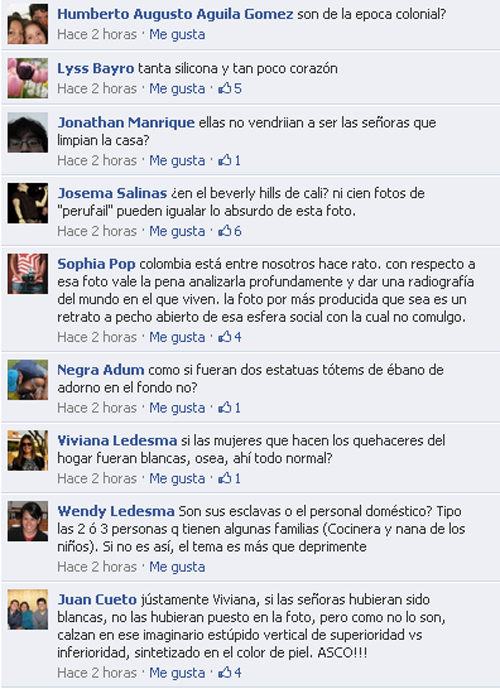Screen dimensions: 500x689
Task: Like Humberto's comment via Me gusta
Action: 177,34
